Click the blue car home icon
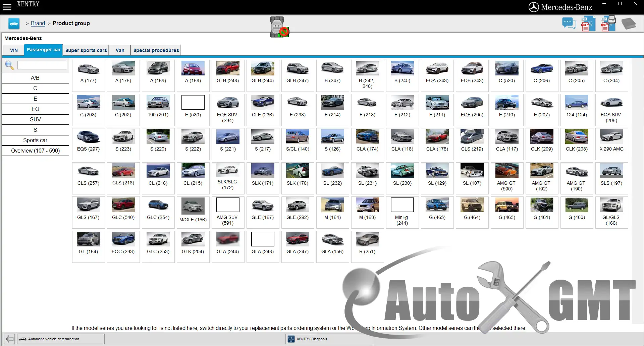 click(x=14, y=23)
